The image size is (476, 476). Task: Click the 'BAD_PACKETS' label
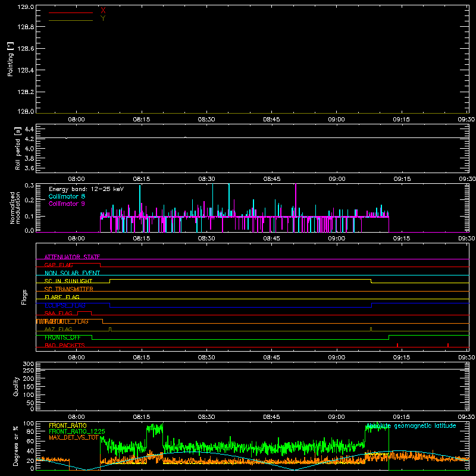[65, 345]
